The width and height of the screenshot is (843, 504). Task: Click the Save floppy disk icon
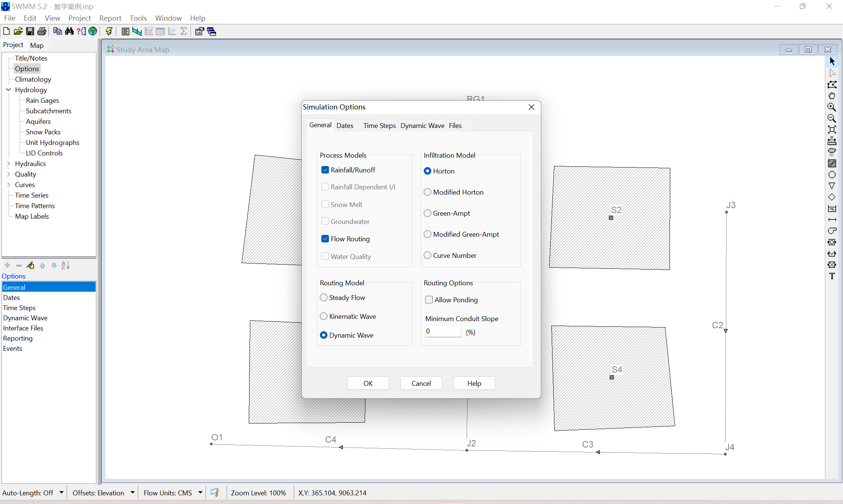point(30,31)
